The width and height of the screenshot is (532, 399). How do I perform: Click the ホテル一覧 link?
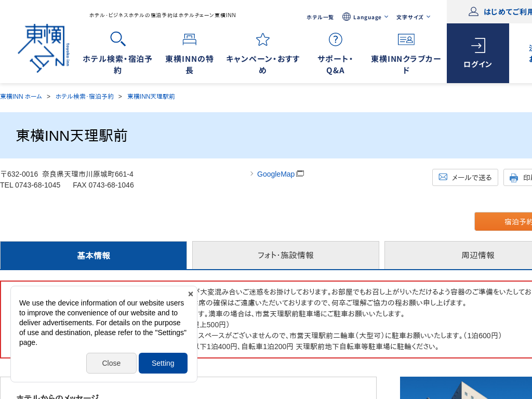pyautogui.click(x=320, y=17)
